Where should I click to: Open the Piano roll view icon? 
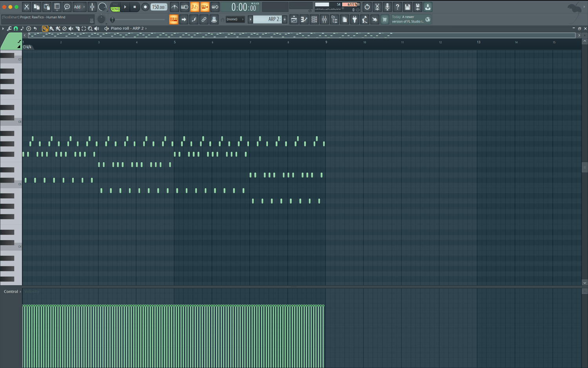pyautogui.click(x=304, y=20)
